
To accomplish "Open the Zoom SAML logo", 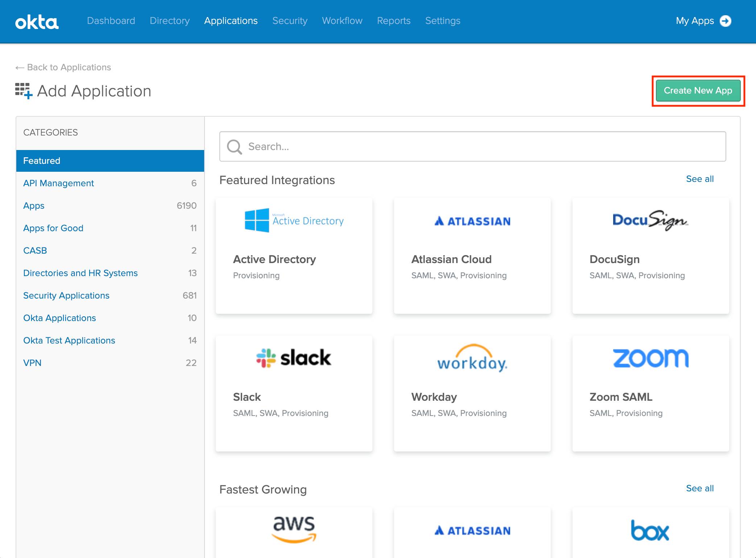I will [x=650, y=358].
